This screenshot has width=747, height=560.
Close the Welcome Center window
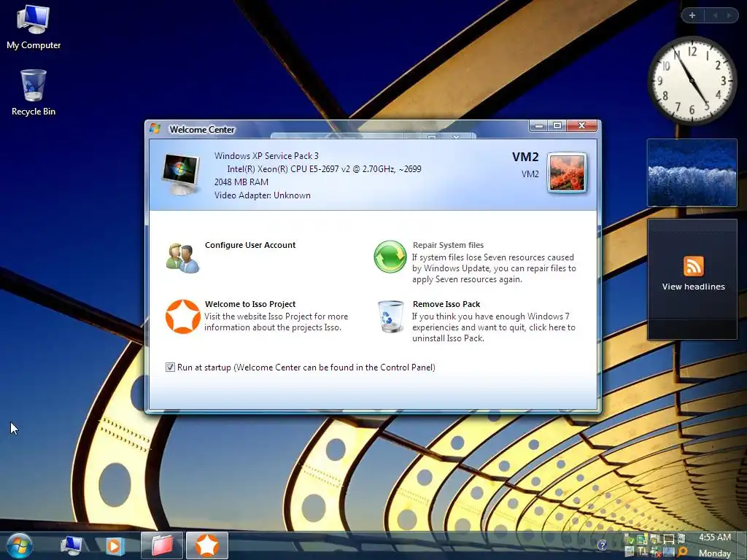[581, 125]
